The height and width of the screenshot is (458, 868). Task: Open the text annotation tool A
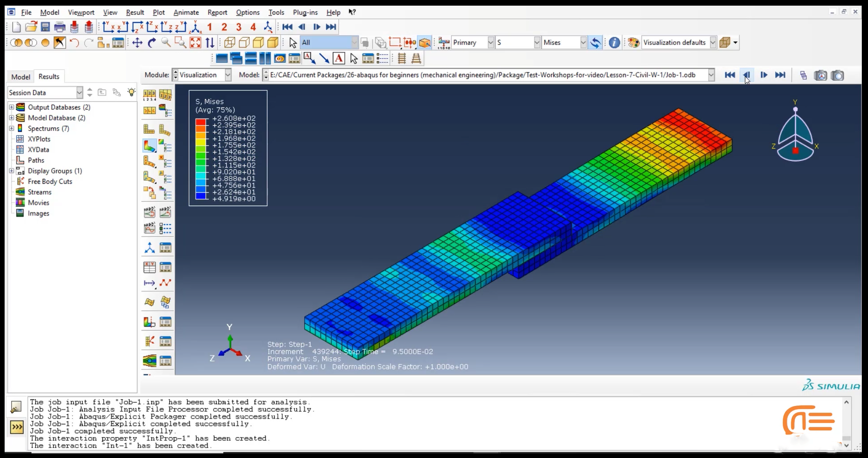[x=339, y=59]
